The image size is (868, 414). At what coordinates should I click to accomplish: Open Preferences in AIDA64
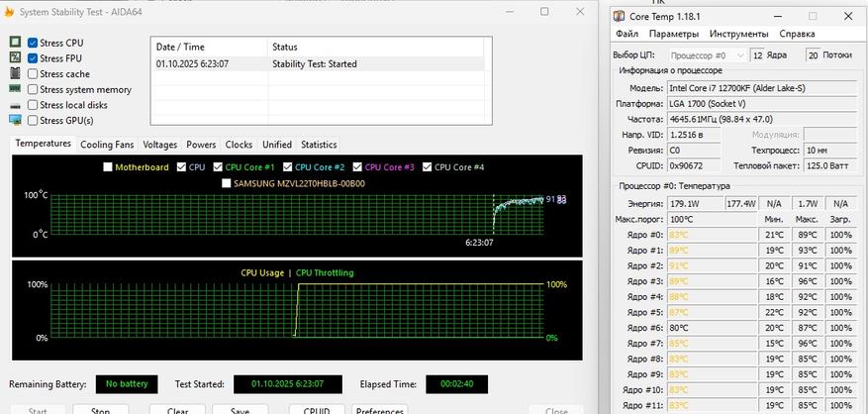pyautogui.click(x=380, y=411)
